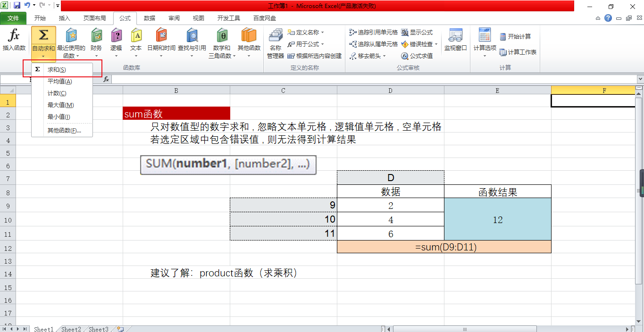Open the Name Manager (名称管理器)
The width and height of the screenshot is (644, 332).
276,43
